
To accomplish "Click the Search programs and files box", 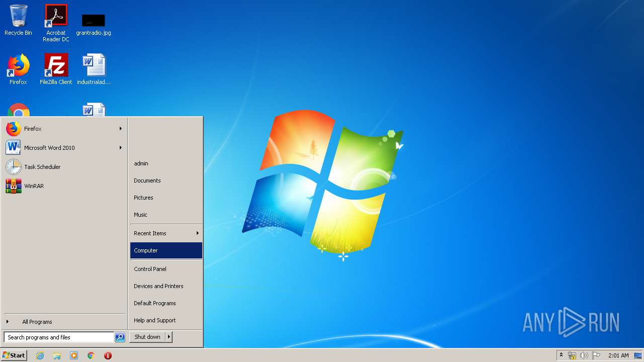I will click(59, 337).
